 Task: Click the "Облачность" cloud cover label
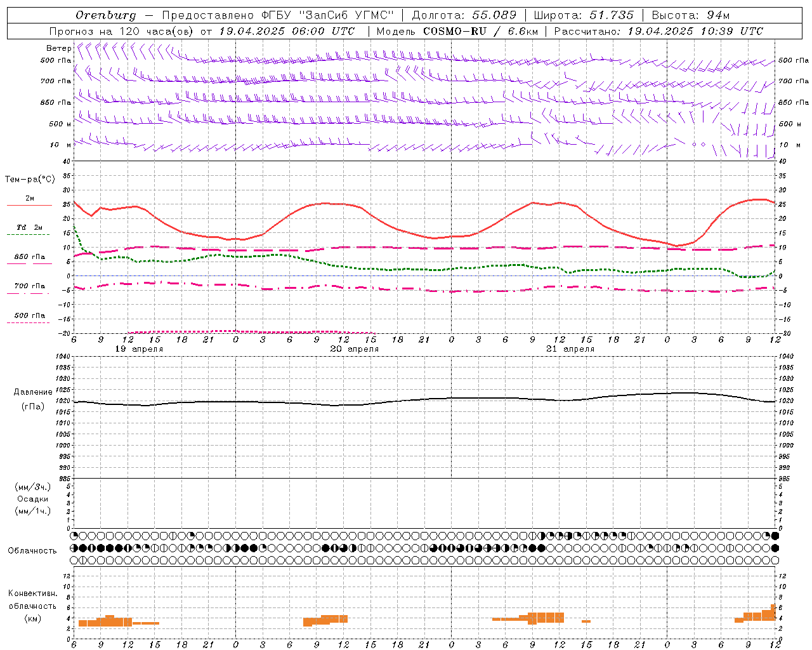pyautogui.click(x=32, y=551)
